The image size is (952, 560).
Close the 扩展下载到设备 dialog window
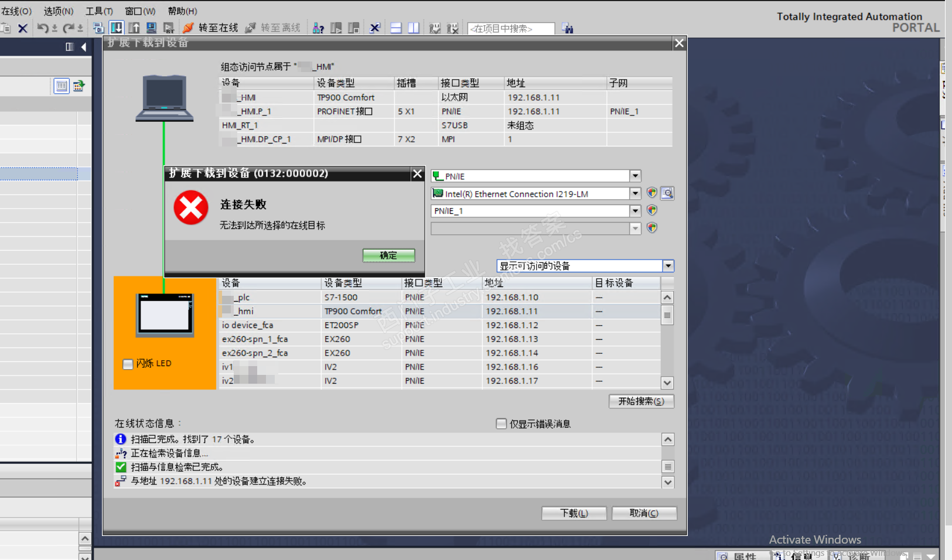point(679,43)
